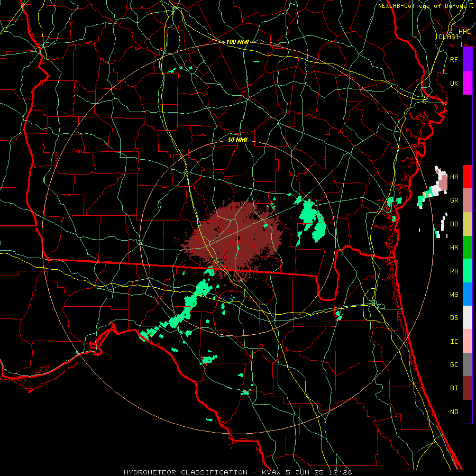Viewport: 476px width, 476px height.
Task: Click the 'IC' legend label
Action: click(x=454, y=342)
